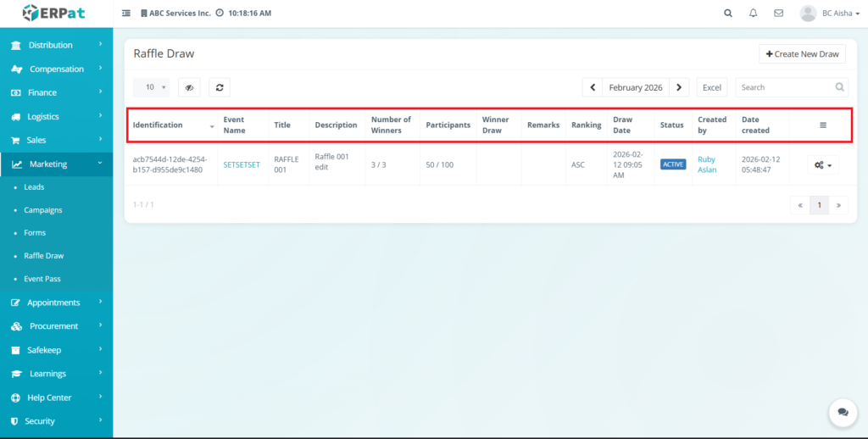Refresh the raffle draw table
The width and height of the screenshot is (868, 439).
tap(220, 87)
